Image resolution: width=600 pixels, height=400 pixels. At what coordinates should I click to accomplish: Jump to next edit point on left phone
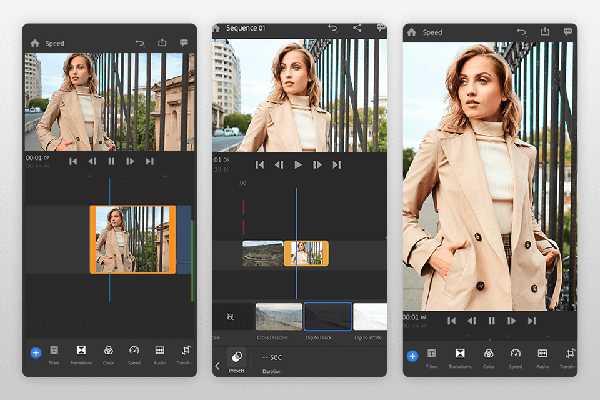(150, 162)
